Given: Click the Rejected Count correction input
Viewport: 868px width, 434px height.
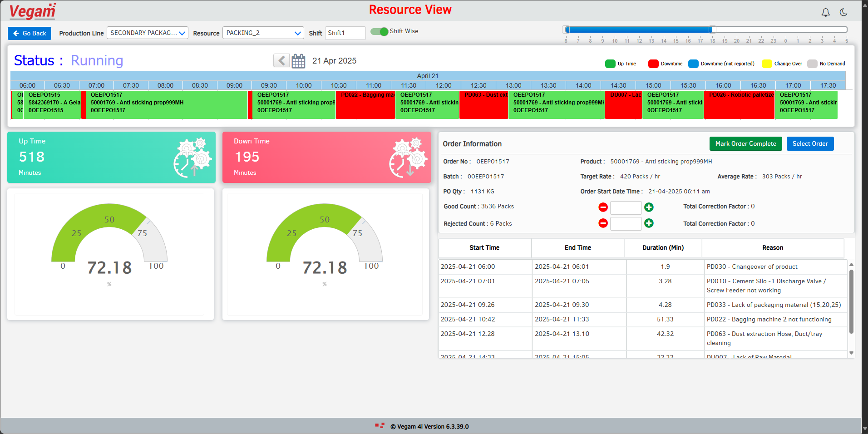Looking at the screenshot, I should click(x=626, y=223).
